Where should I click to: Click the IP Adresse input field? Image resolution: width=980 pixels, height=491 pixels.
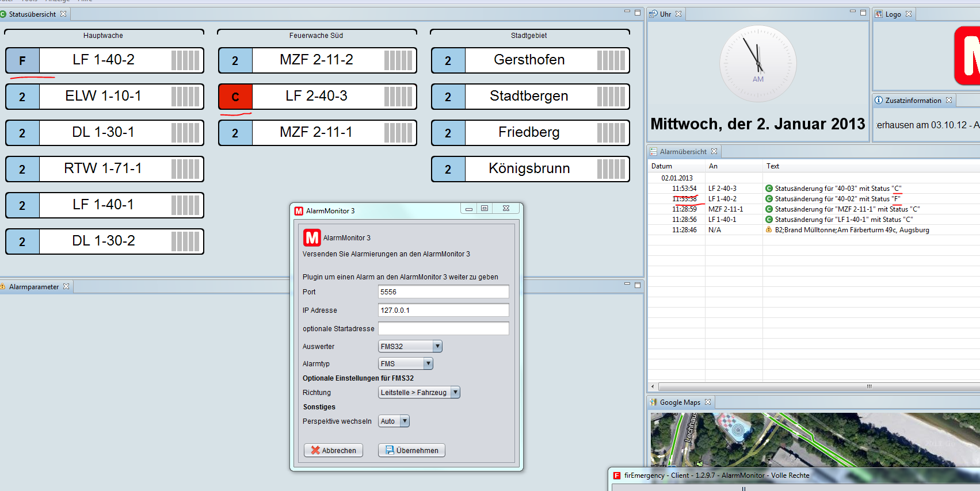(443, 310)
